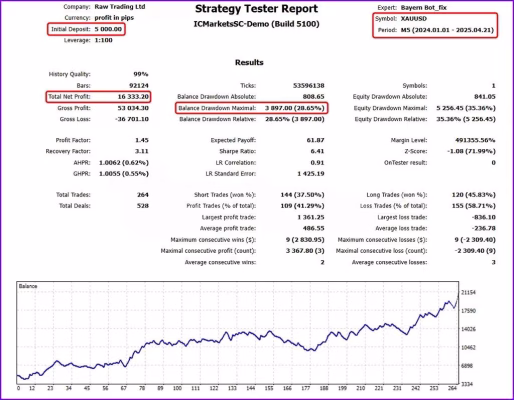The height and width of the screenshot is (400, 514).
Task: Click leverage value 1:100
Action: pos(103,40)
